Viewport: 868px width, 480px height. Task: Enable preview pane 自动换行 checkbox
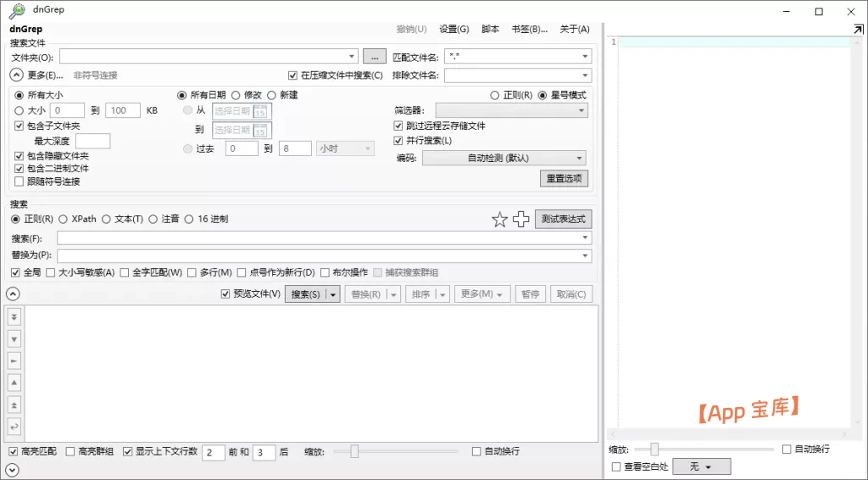pyautogui.click(x=787, y=449)
